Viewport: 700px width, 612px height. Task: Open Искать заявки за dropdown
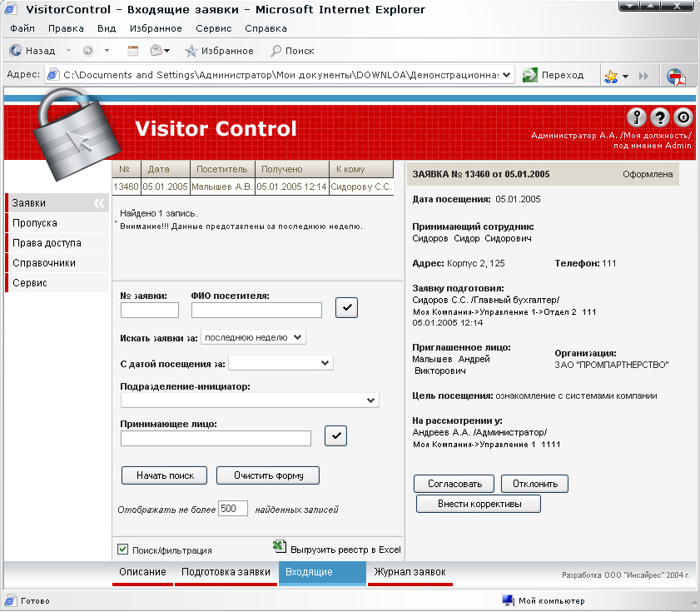(x=253, y=337)
